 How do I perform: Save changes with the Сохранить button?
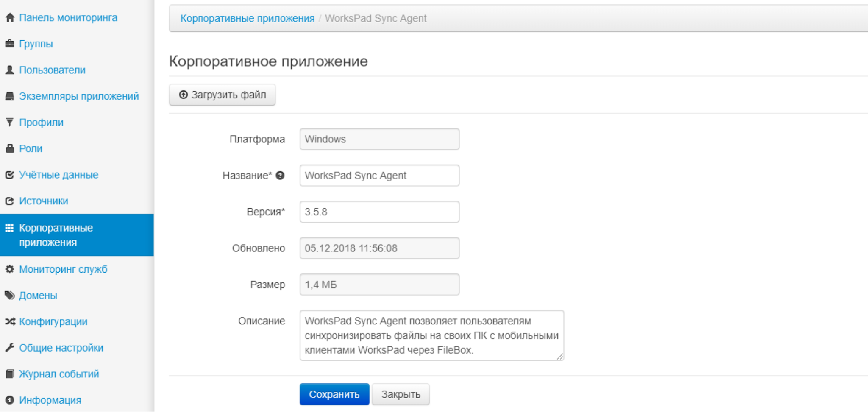334,394
